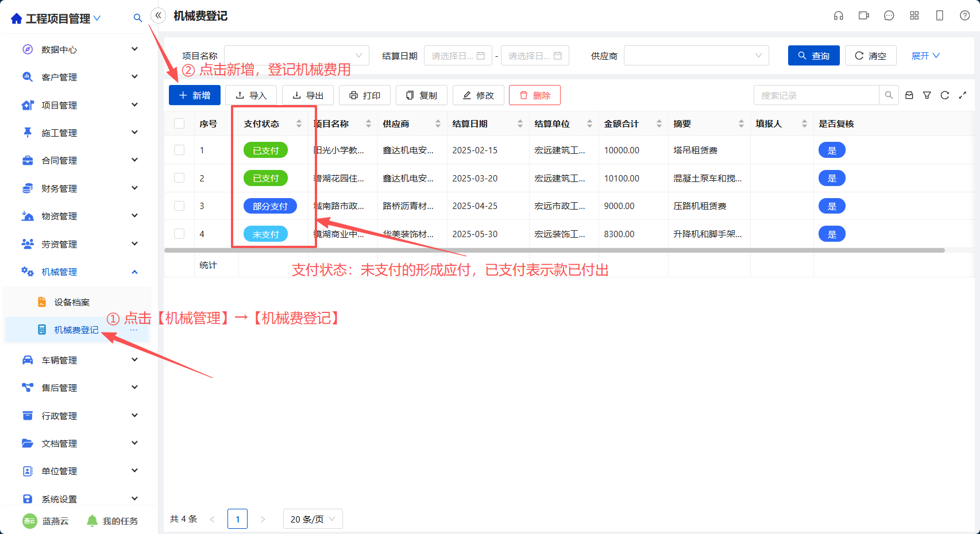Click into the 搜索记录 search field

point(816,95)
